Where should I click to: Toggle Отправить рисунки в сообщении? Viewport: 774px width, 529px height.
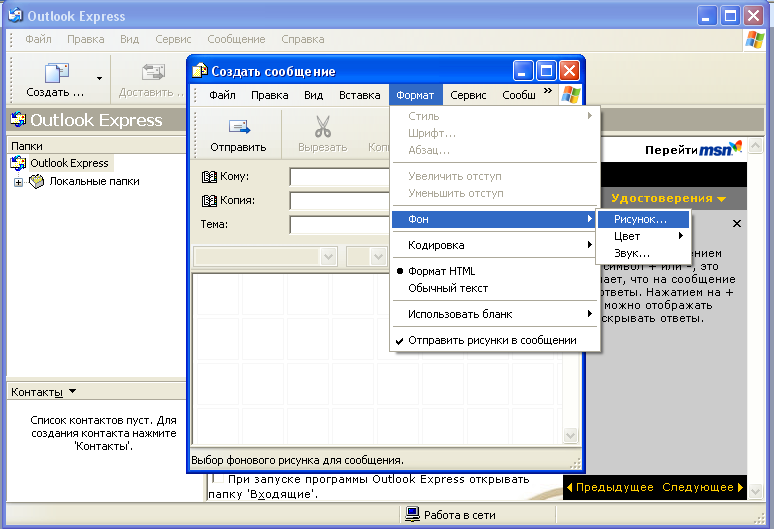pos(495,340)
